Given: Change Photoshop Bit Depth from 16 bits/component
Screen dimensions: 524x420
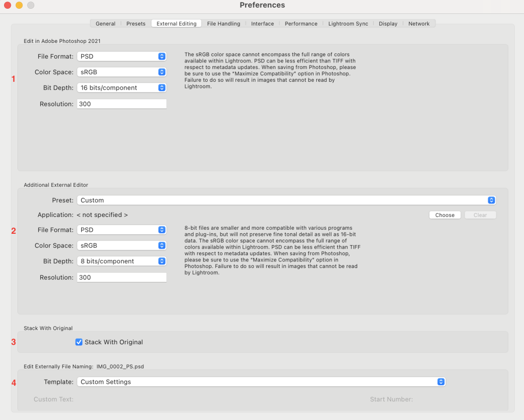Looking at the screenshot, I should [x=122, y=88].
